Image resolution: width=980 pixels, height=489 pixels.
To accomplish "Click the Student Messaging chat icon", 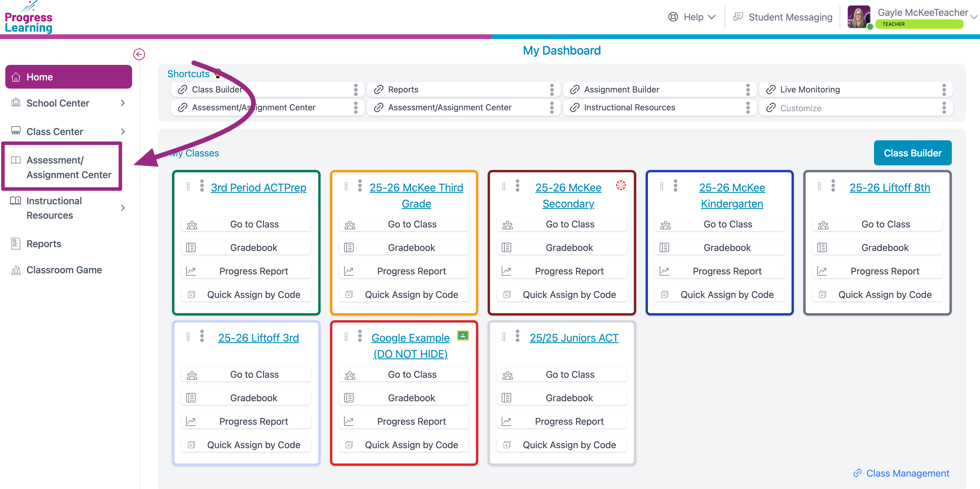I will pos(738,17).
